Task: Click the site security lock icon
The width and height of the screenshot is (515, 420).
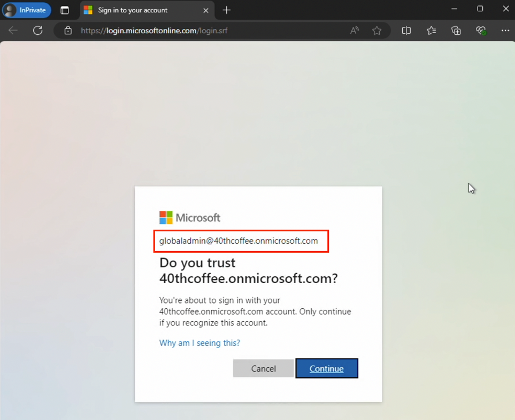Action: [x=67, y=30]
